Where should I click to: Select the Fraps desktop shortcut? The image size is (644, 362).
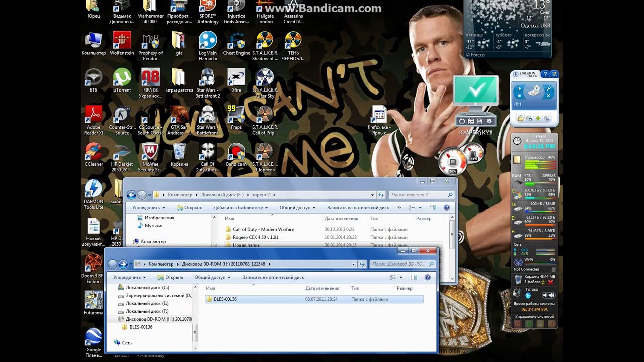(236, 118)
